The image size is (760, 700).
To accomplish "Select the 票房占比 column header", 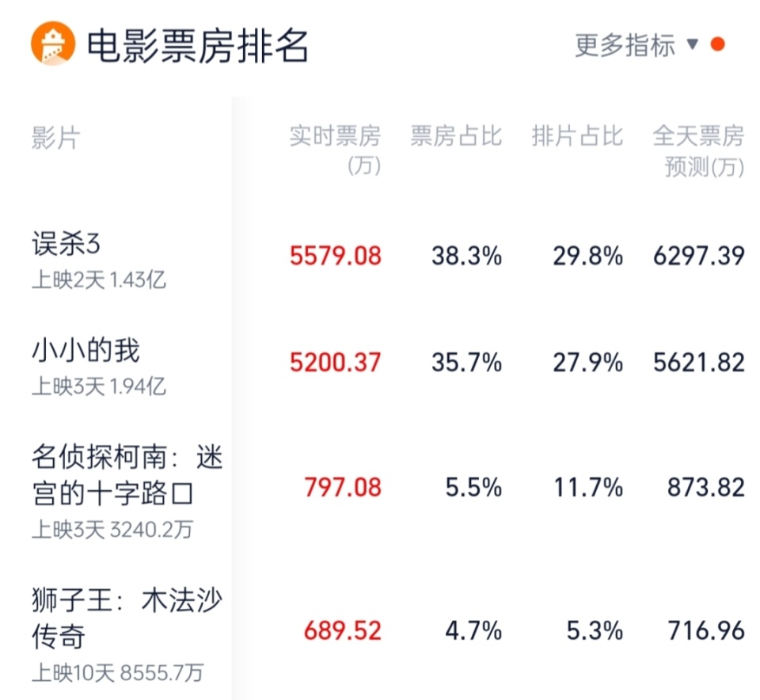I will coord(456,135).
